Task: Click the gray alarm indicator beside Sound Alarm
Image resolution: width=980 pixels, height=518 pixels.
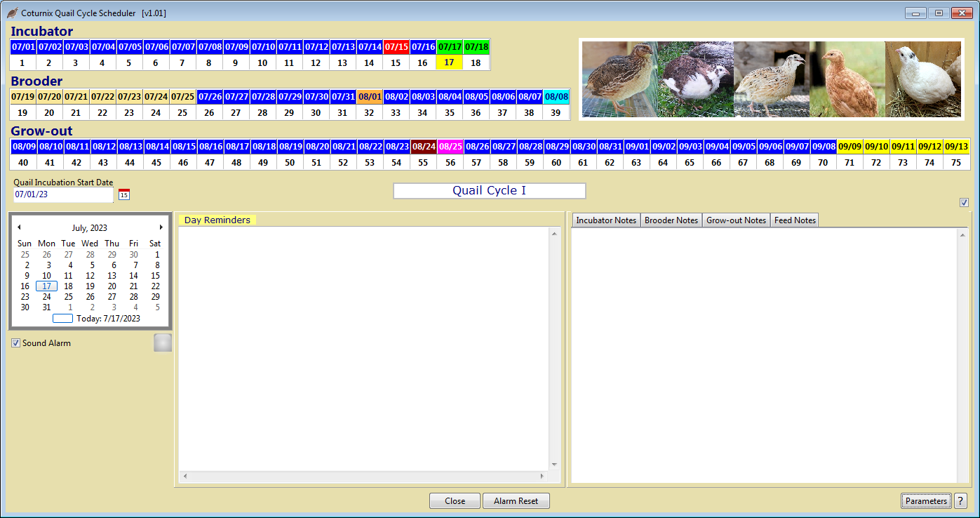Action: coord(162,343)
